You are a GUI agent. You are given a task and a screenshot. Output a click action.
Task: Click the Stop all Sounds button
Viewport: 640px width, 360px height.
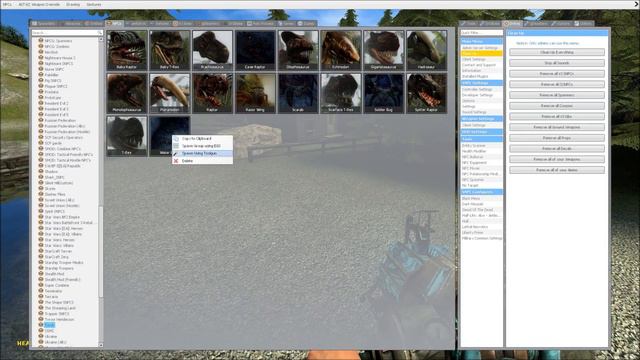coord(557,63)
